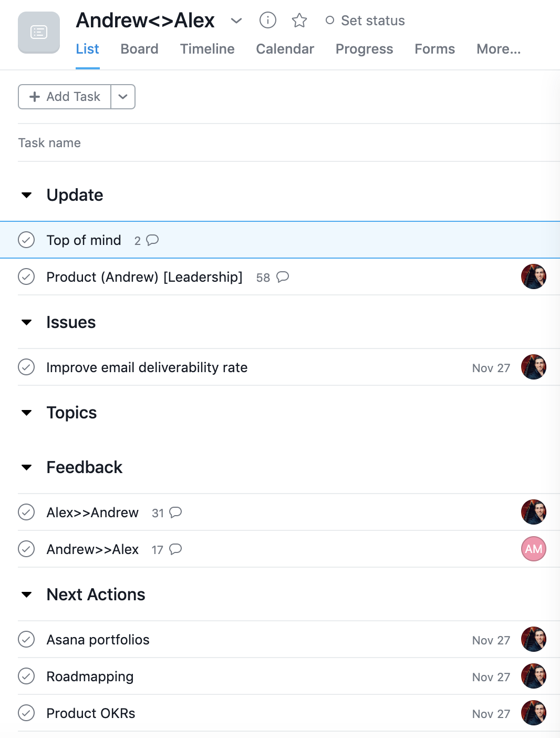The image size is (560, 738).
Task: Switch to the Board tab
Action: pyautogui.click(x=139, y=49)
